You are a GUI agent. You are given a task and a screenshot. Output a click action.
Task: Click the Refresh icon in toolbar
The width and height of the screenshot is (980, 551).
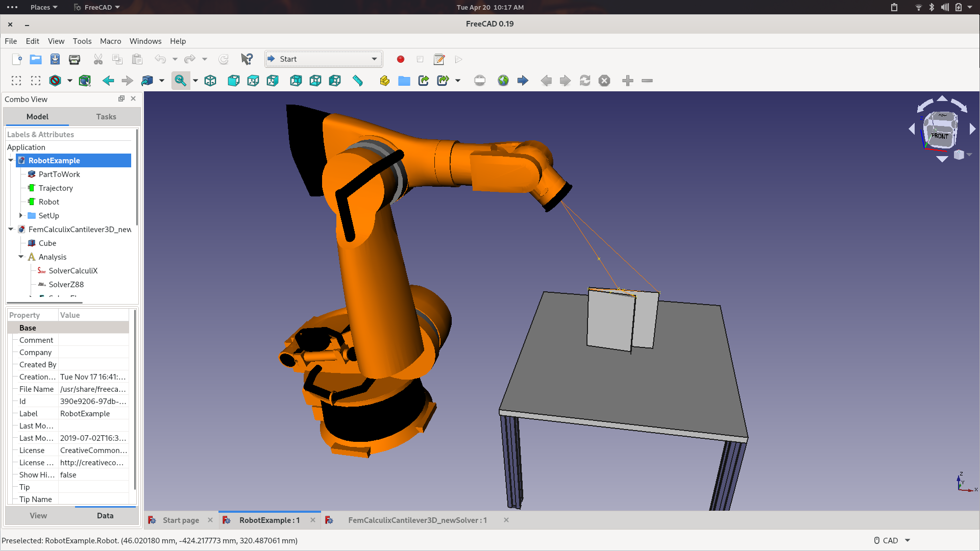coord(224,59)
